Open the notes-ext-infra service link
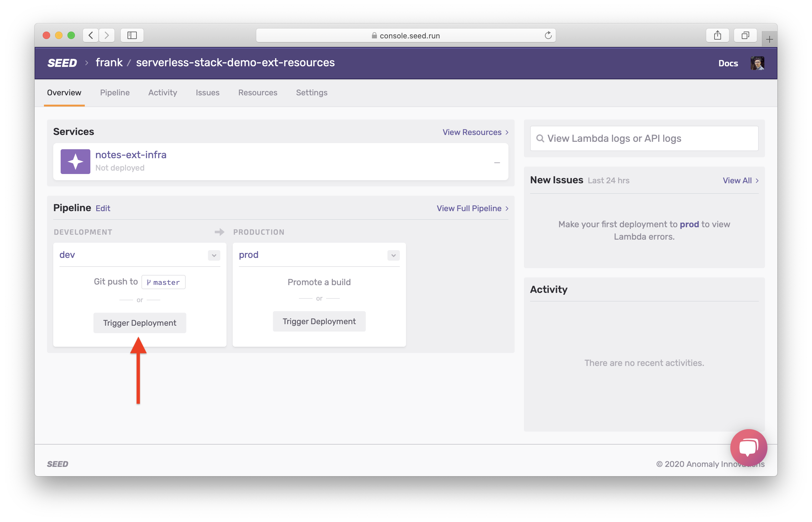Viewport: 812px width, 522px height. [131, 155]
